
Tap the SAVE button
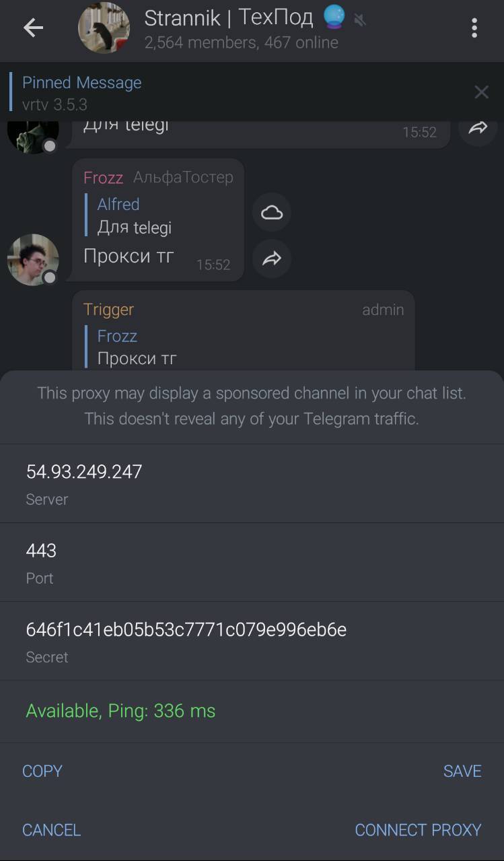point(462,771)
